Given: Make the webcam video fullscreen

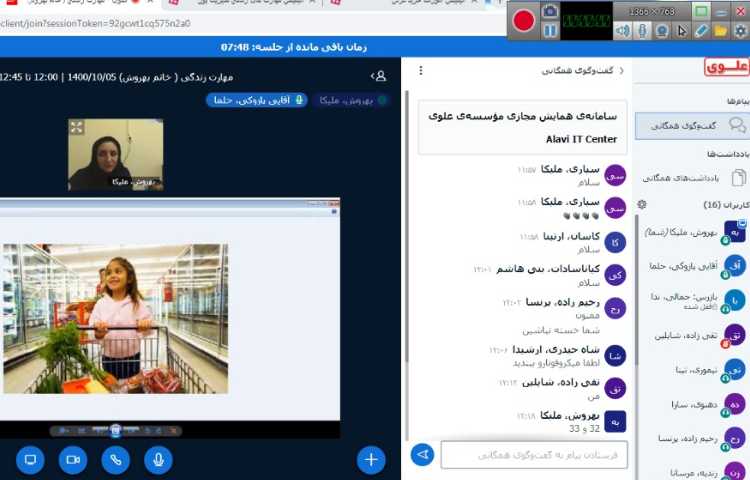Looking at the screenshot, I should coord(77,127).
